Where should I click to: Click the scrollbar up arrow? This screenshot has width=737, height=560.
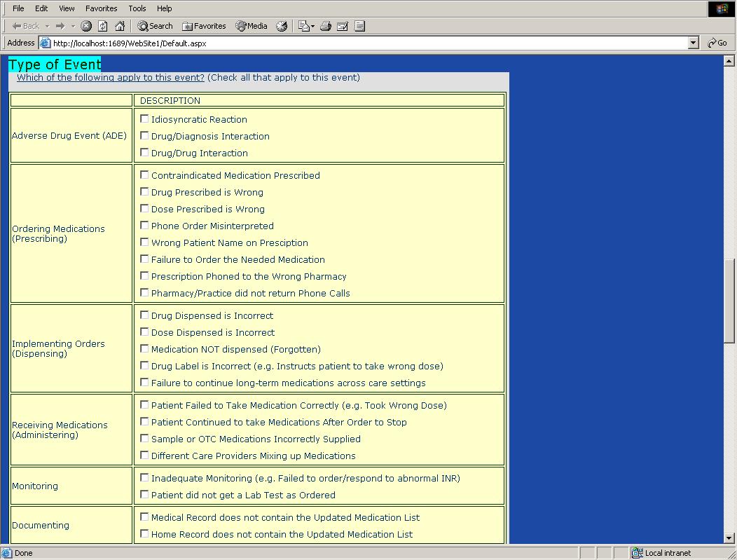729,61
